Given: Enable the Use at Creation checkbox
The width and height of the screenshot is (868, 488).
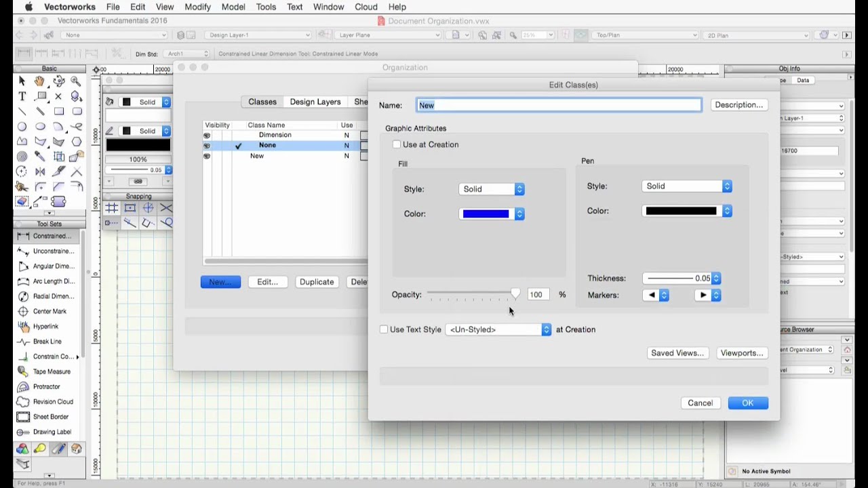Looking at the screenshot, I should 397,144.
